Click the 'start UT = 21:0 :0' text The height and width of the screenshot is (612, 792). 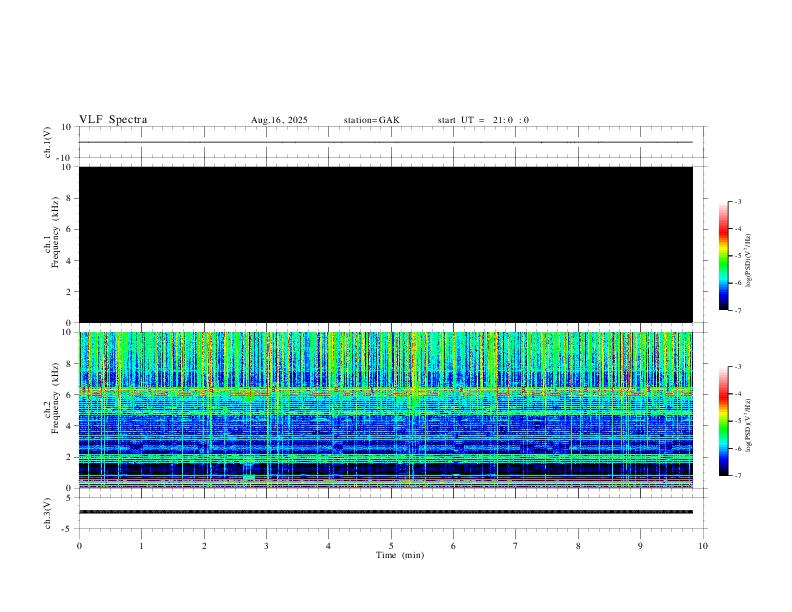click(483, 120)
